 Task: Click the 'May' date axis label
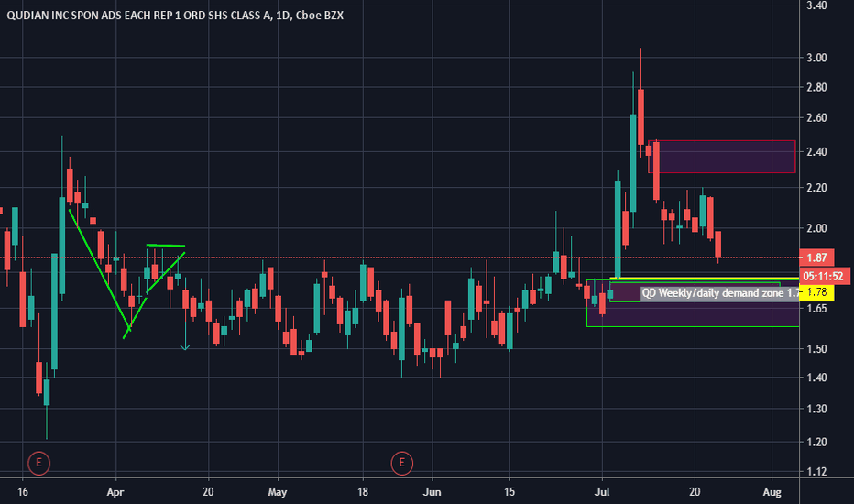click(x=278, y=492)
